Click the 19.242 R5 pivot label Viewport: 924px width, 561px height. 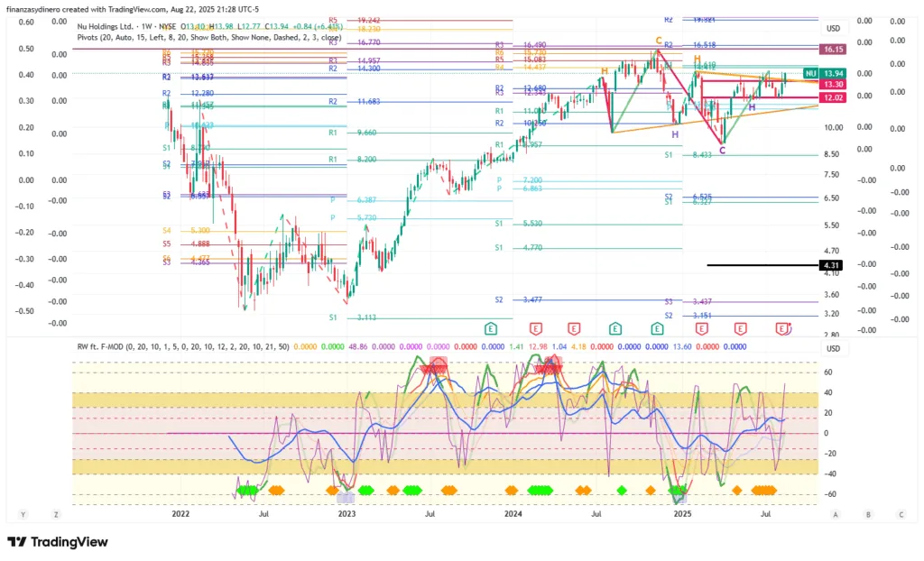click(368, 20)
